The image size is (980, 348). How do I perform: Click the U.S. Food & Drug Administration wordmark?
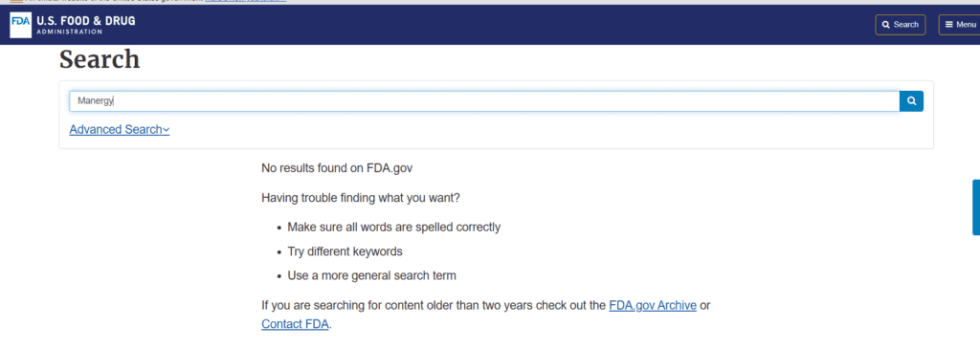[x=85, y=24]
